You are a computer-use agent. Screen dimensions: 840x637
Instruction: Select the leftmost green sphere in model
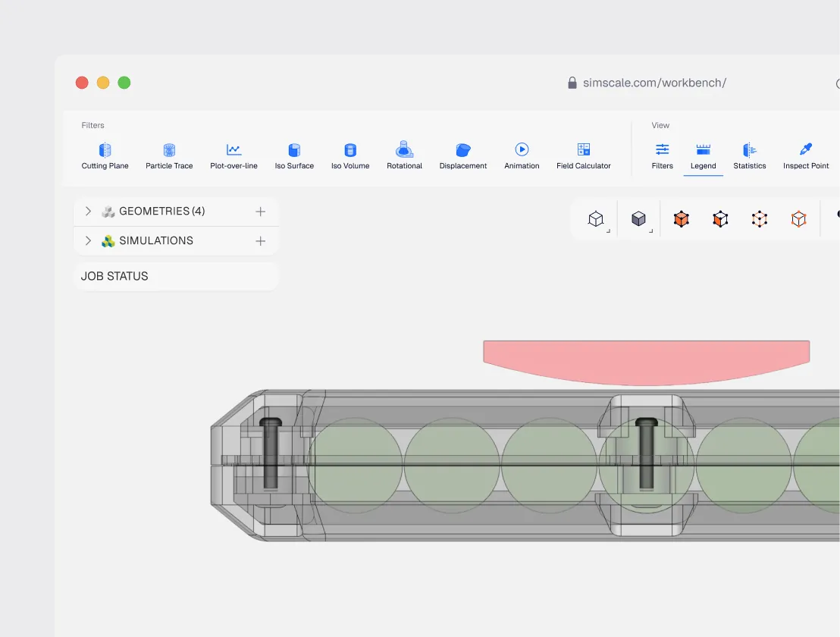click(x=355, y=466)
